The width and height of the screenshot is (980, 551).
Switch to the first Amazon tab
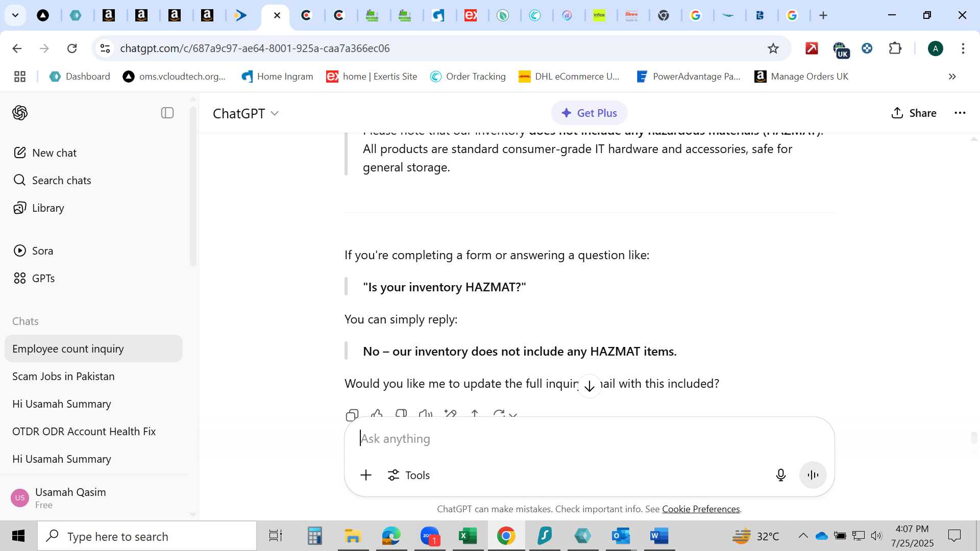click(x=109, y=15)
